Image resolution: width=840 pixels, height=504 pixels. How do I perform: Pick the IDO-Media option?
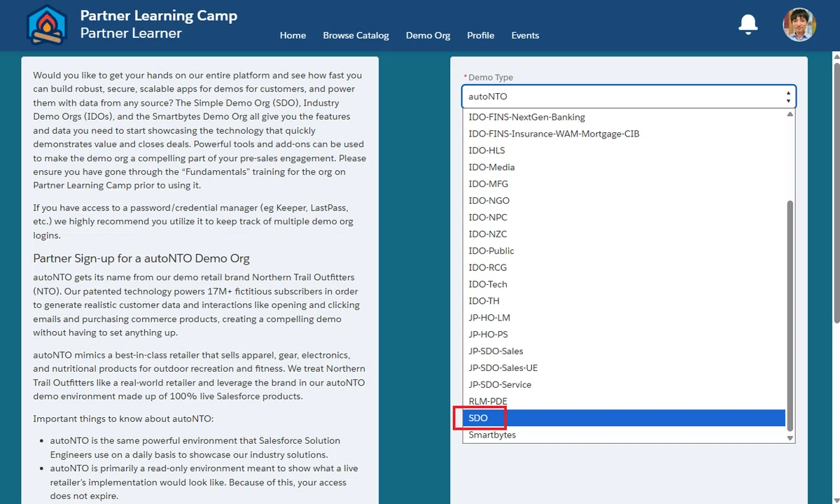tap(624, 167)
